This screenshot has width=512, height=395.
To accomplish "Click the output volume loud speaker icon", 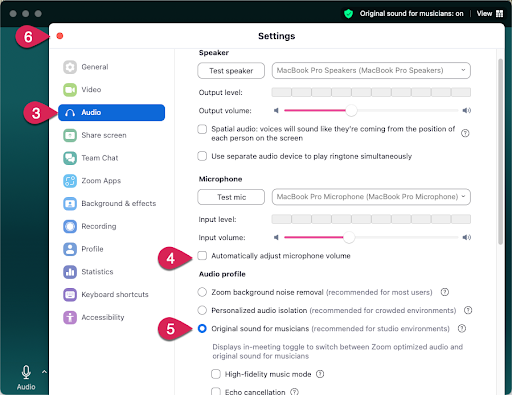I will 467,110.
